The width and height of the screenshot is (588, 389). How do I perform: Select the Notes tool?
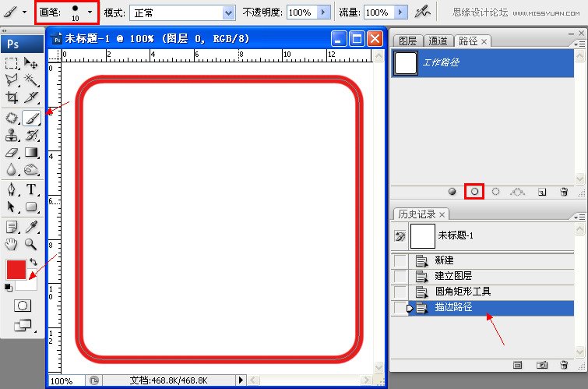click(x=12, y=227)
